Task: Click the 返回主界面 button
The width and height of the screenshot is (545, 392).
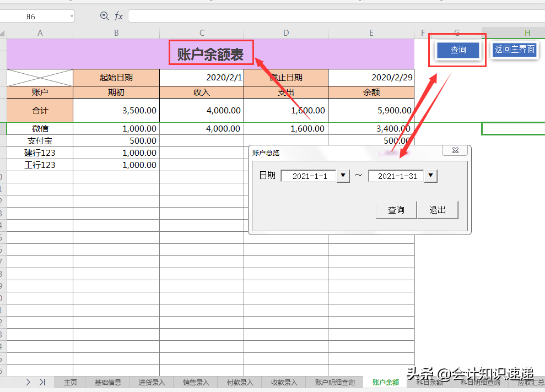Action: coord(515,50)
